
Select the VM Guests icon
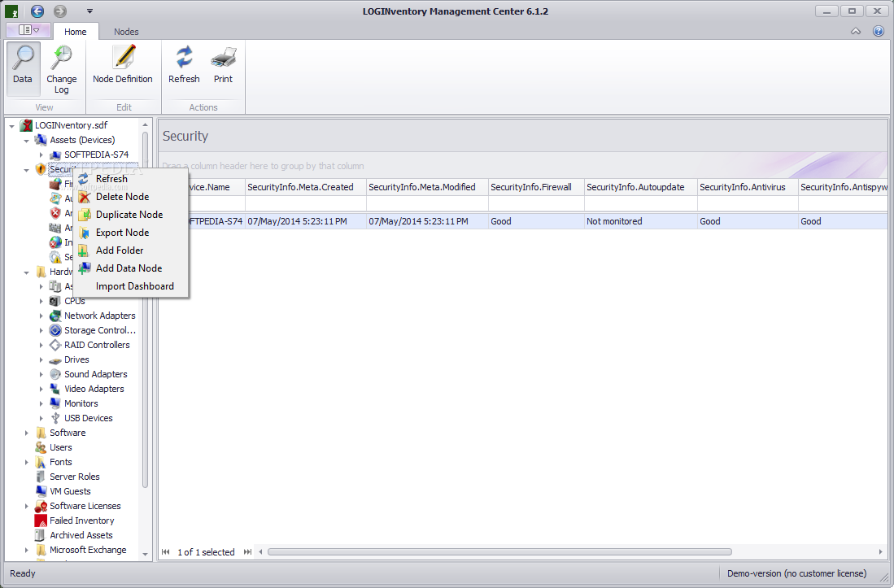point(41,491)
